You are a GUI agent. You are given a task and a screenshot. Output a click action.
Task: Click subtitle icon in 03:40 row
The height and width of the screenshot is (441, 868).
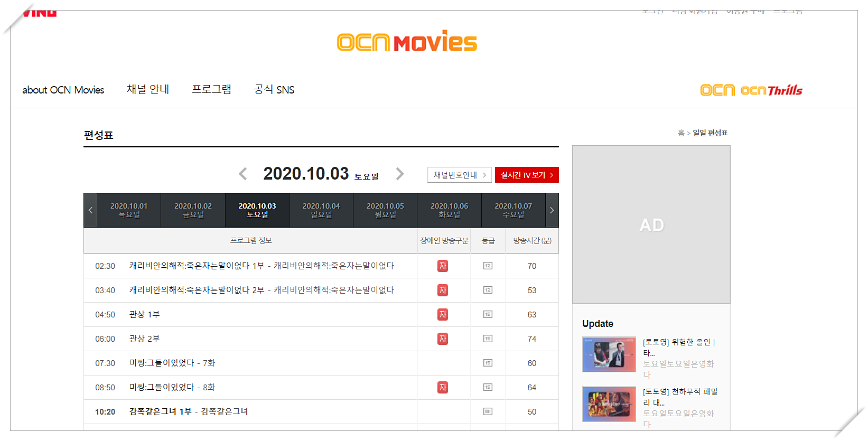[x=443, y=290]
